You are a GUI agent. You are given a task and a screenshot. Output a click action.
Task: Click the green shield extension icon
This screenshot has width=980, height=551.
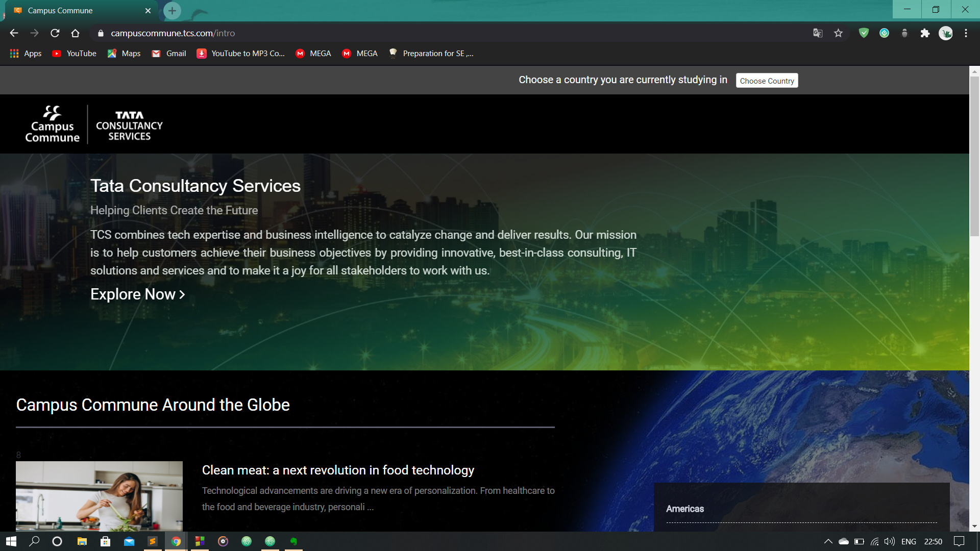pyautogui.click(x=864, y=33)
